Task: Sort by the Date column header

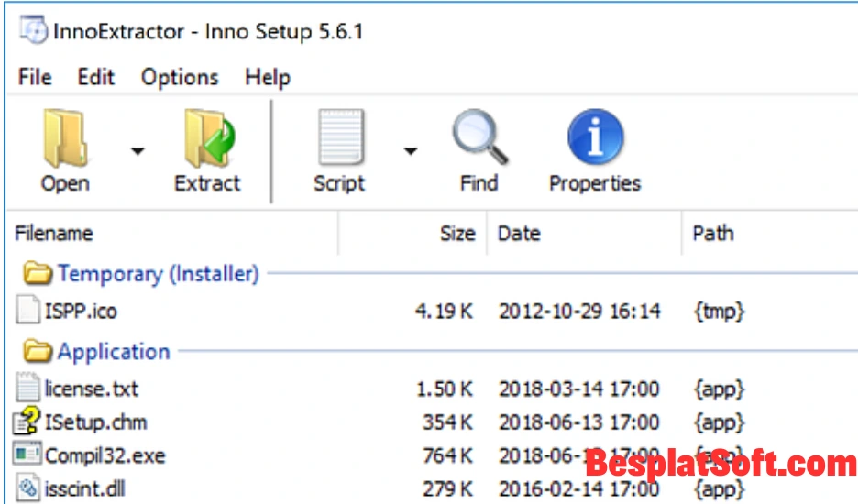Action: (x=519, y=233)
